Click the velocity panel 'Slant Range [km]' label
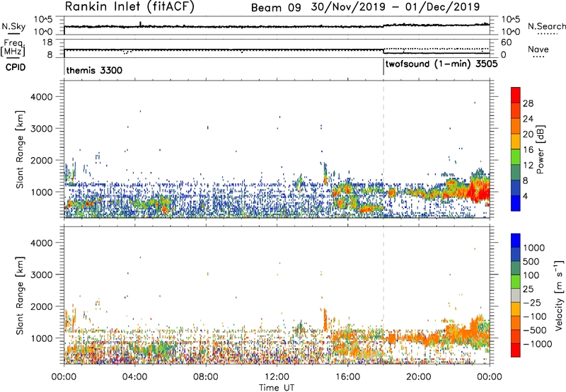The height and width of the screenshot is (392, 566). click(21, 296)
